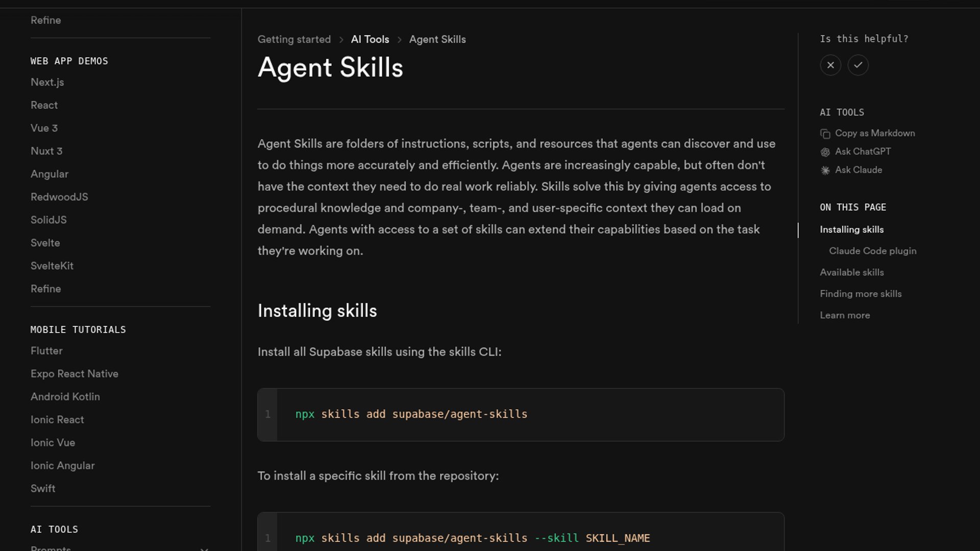Select Expo React Native tutorial
980x551 pixels.
pos(74,374)
